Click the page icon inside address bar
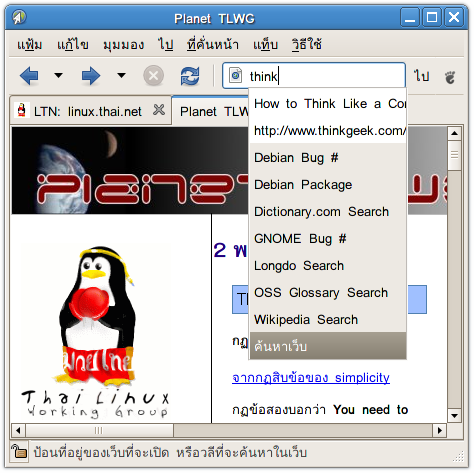Image resolution: width=474 pixels, height=473 pixels. 236,76
